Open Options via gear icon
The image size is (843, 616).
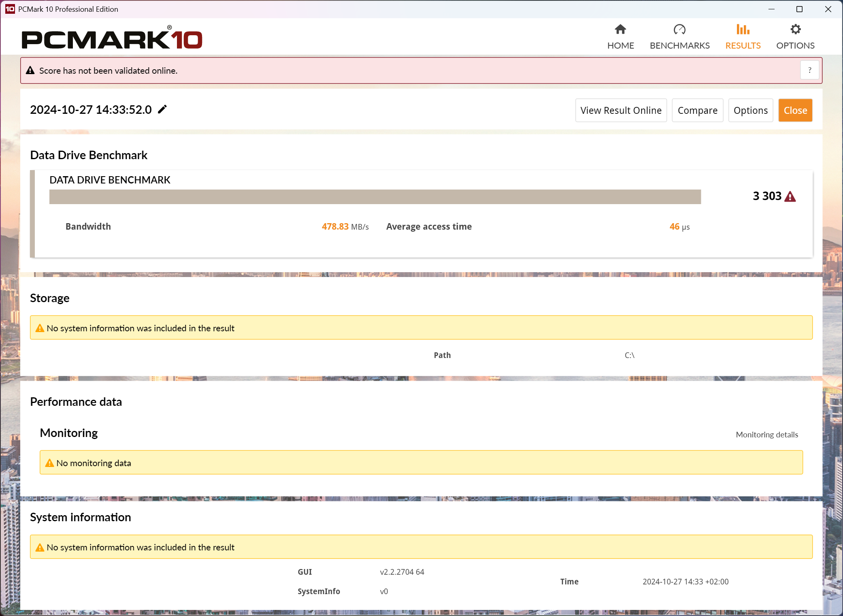795,29
